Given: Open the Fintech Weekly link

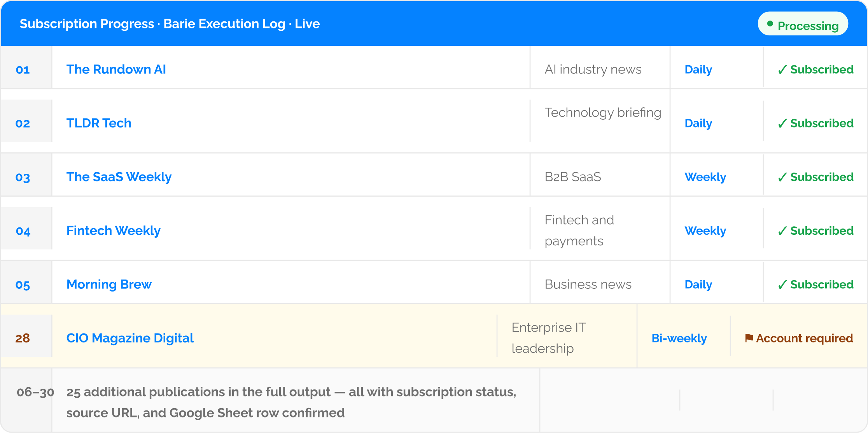Looking at the screenshot, I should click(x=114, y=230).
